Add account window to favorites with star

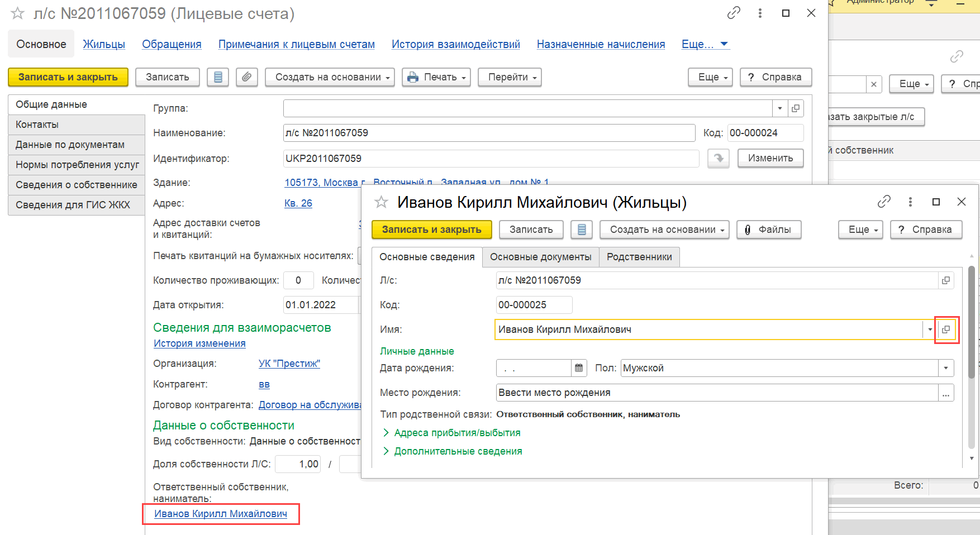coord(17,13)
